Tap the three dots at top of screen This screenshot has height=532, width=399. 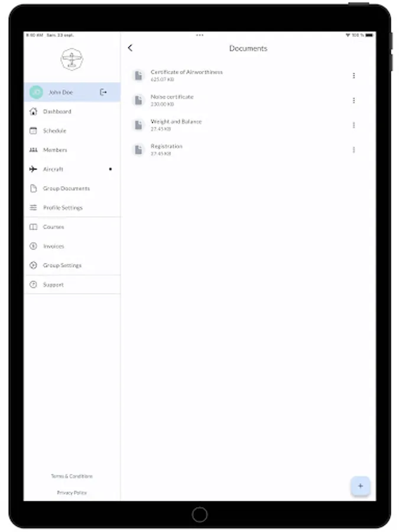200,35
